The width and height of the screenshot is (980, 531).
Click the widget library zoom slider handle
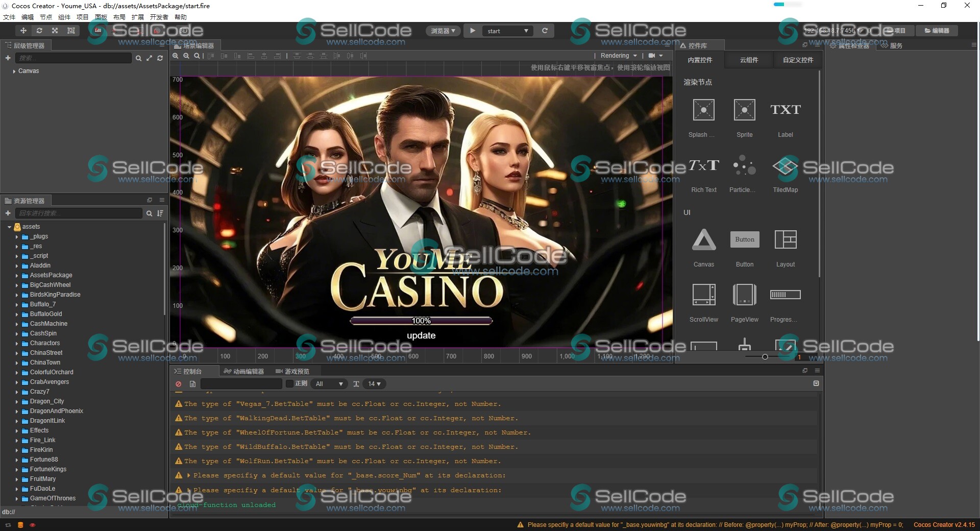765,357
